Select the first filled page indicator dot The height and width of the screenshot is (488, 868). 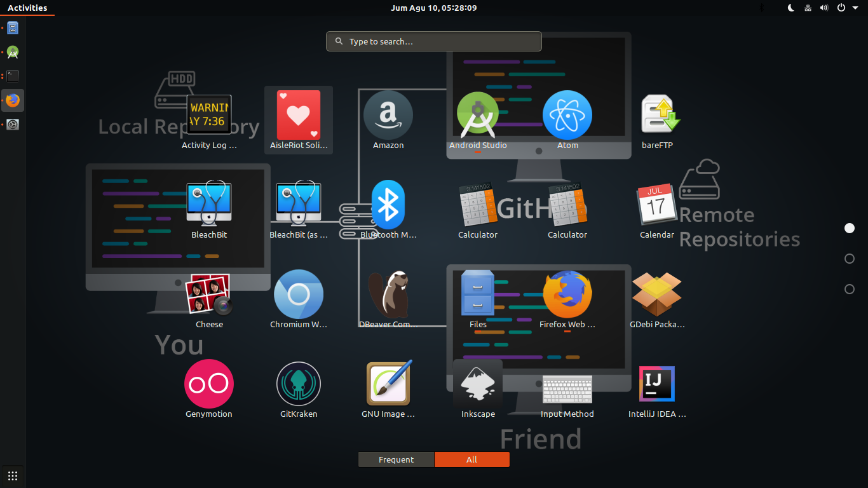(x=850, y=228)
